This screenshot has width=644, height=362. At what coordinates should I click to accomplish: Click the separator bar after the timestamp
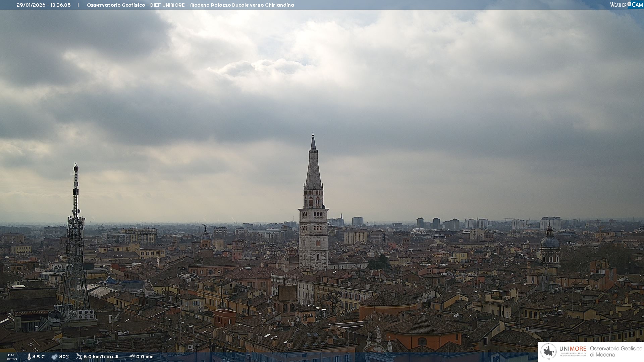(x=78, y=5)
